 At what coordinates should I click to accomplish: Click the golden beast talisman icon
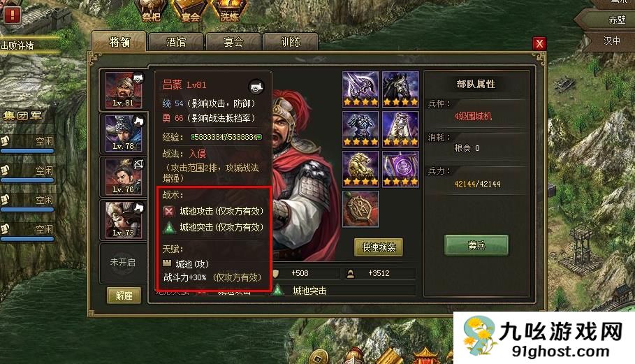pos(360,169)
